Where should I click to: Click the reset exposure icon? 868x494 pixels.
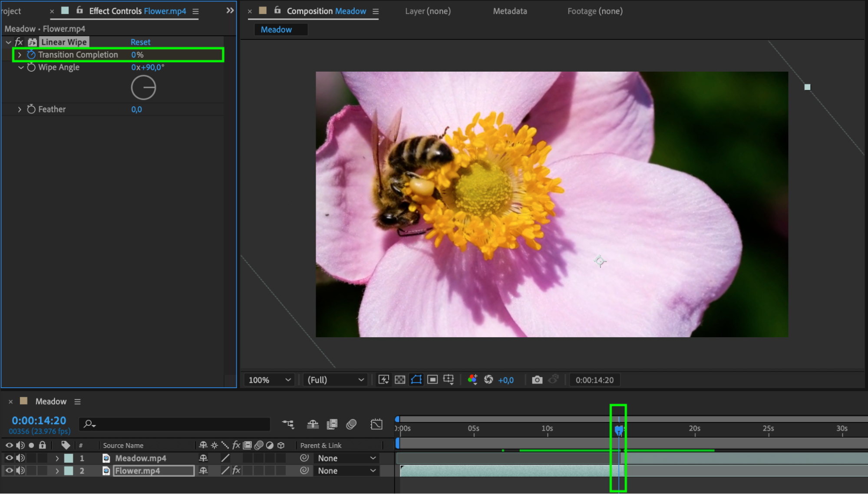[x=488, y=380]
